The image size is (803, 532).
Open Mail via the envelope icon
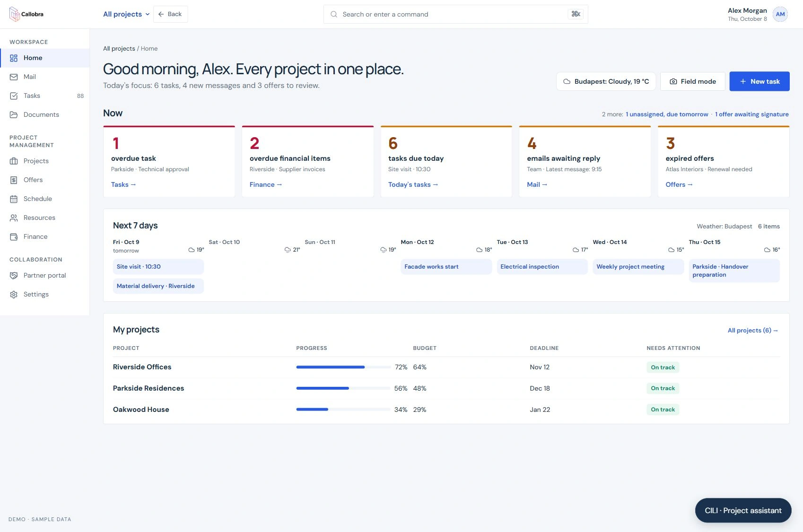coord(14,77)
